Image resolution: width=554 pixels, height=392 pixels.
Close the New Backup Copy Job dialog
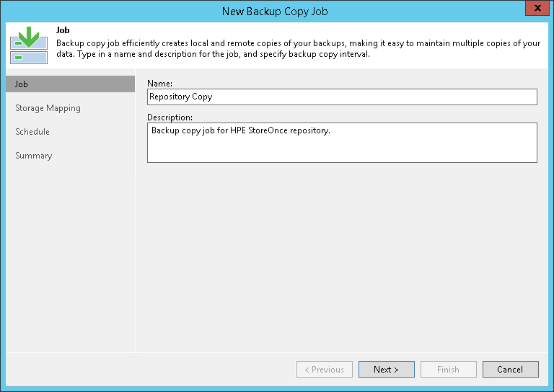point(535,10)
